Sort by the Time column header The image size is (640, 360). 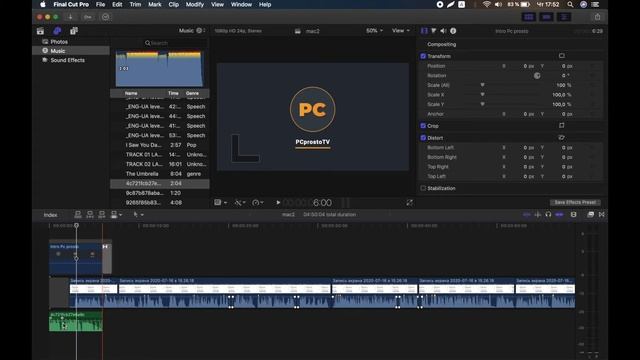coord(173,93)
